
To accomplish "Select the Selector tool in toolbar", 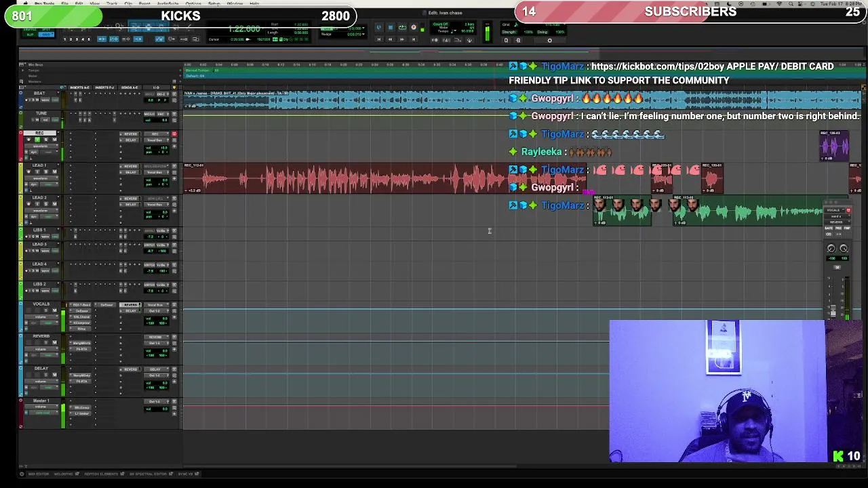I will 148,26.
